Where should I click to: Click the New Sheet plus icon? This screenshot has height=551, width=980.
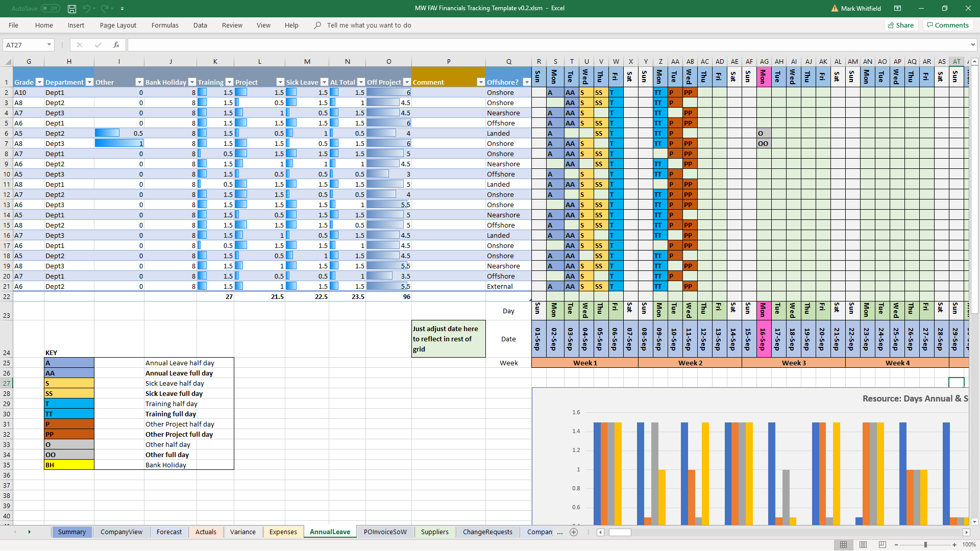574,532
